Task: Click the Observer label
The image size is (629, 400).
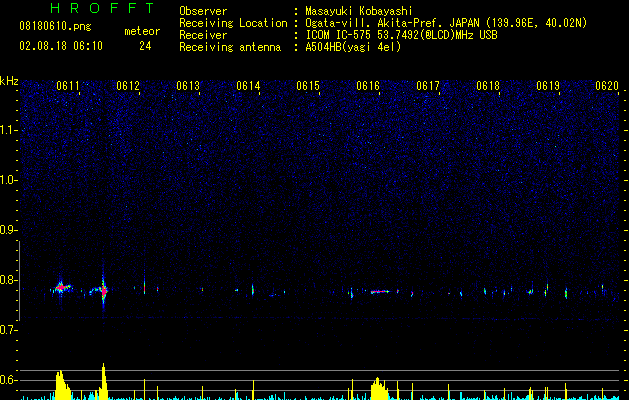Action: click(x=203, y=11)
